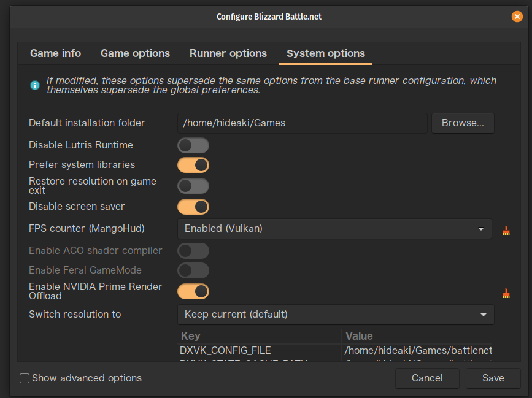Image resolution: width=532 pixels, height=398 pixels.
Task: Click the Save button
Action: (493, 378)
